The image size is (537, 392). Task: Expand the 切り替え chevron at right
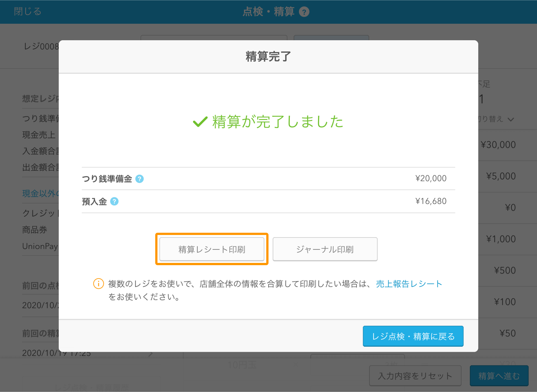tap(511, 120)
